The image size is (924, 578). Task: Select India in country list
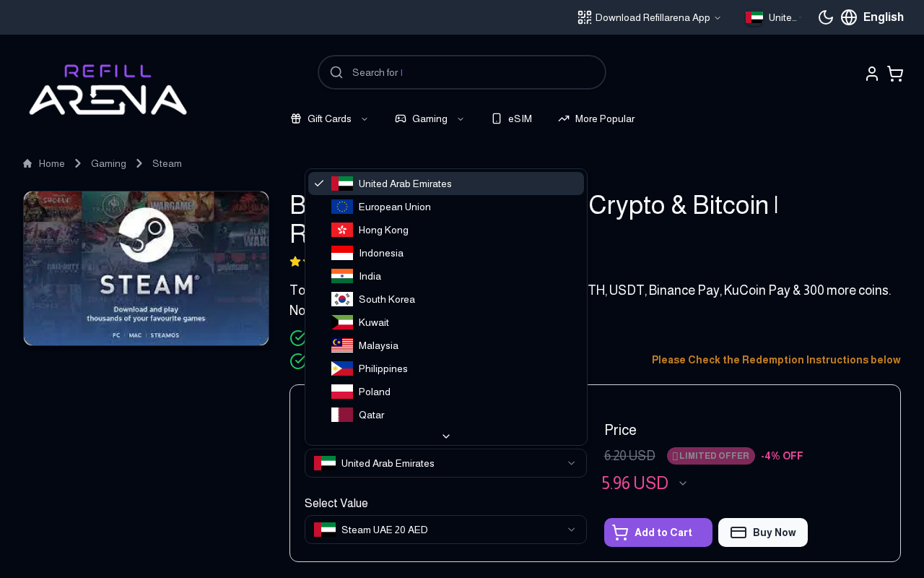pos(446,276)
